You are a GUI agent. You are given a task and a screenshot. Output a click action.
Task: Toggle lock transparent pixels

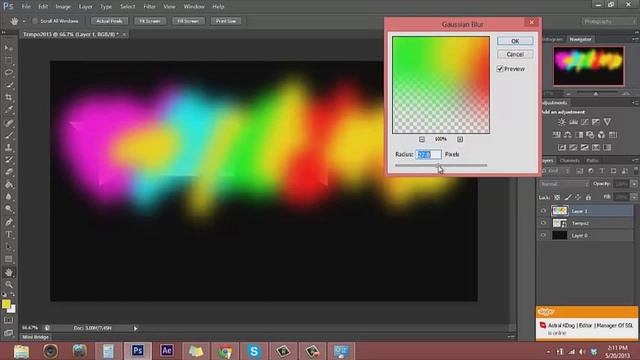tap(557, 198)
